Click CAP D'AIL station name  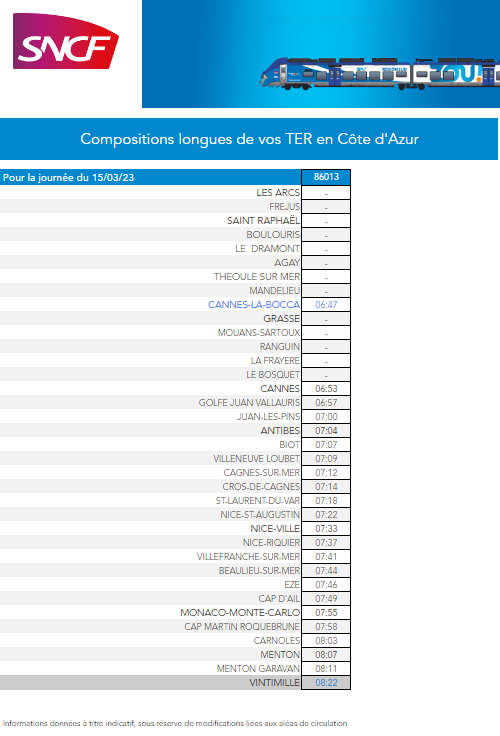coord(279,598)
